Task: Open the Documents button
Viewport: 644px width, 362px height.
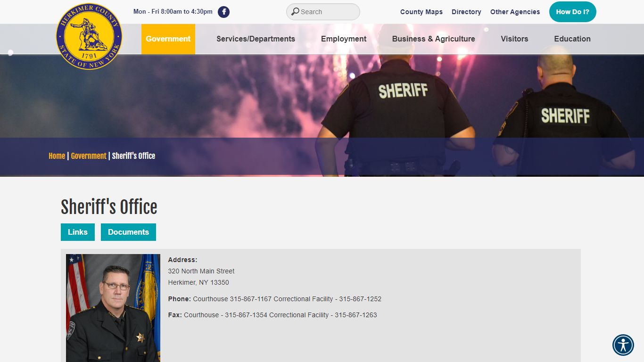Action: (x=128, y=232)
